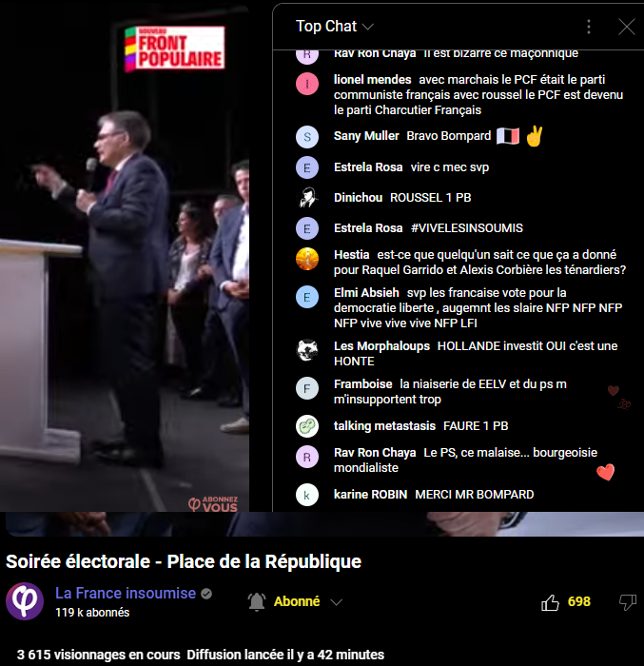
Task: Click the Abonnez-vous watermark in video
Action: (x=213, y=503)
